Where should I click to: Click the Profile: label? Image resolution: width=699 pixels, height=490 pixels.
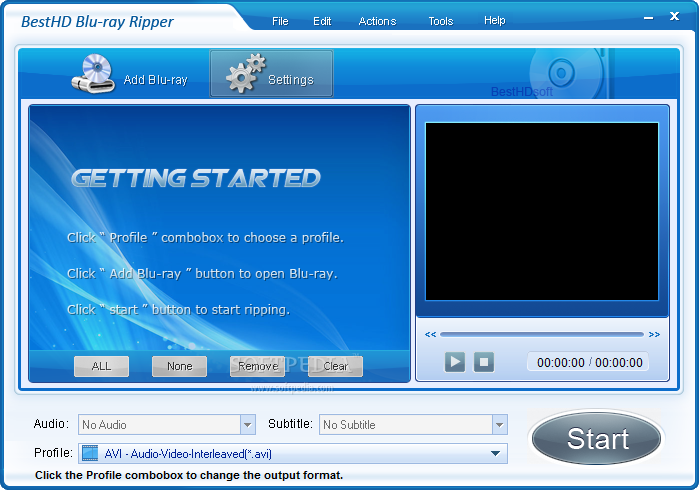point(53,453)
